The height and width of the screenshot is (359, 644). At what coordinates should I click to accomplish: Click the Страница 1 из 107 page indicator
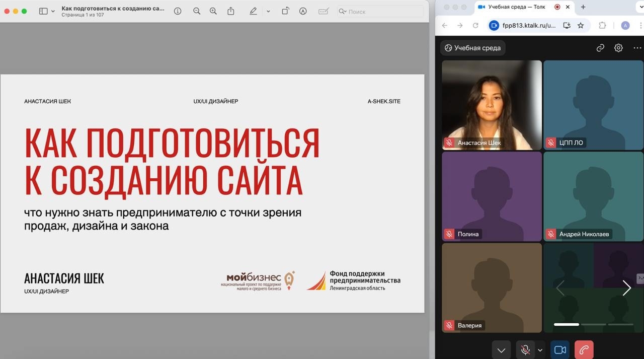point(83,15)
